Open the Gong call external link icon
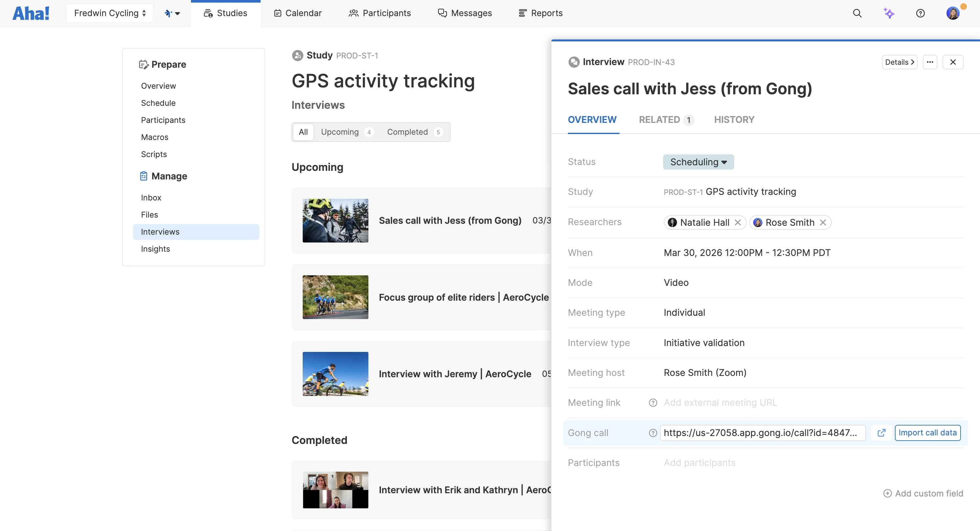980x531 pixels. coord(881,433)
